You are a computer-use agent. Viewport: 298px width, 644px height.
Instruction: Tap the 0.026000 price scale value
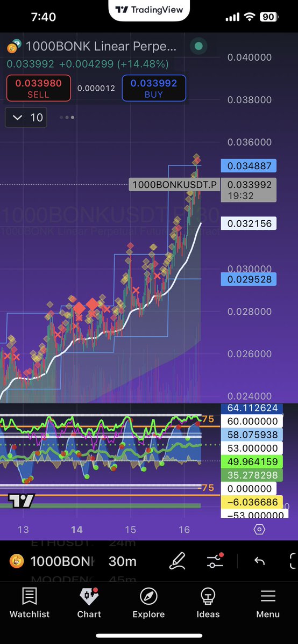coord(250,353)
